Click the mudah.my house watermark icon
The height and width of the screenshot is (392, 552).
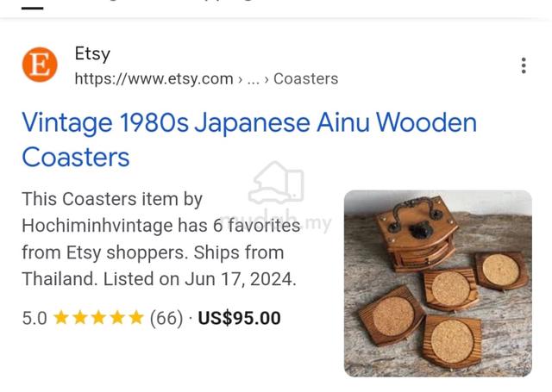[x=276, y=183]
